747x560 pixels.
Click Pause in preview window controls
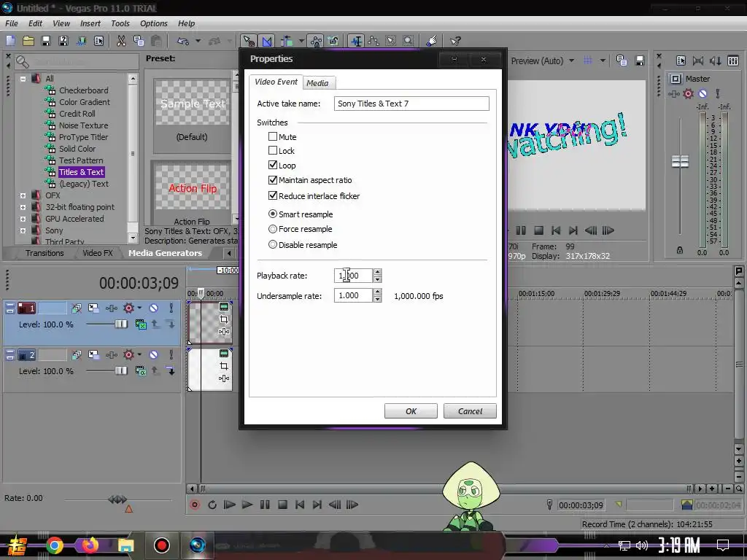[521, 230]
